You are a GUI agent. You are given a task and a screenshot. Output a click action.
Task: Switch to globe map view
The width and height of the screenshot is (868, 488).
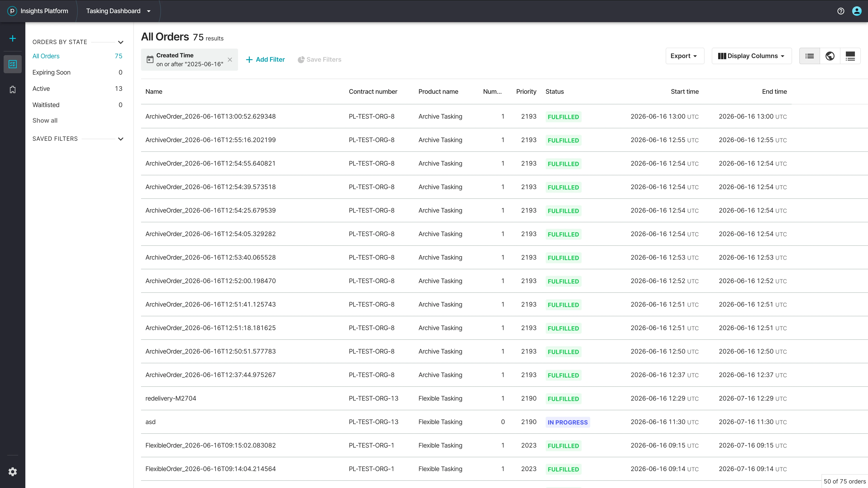click(x=830, y=56)
